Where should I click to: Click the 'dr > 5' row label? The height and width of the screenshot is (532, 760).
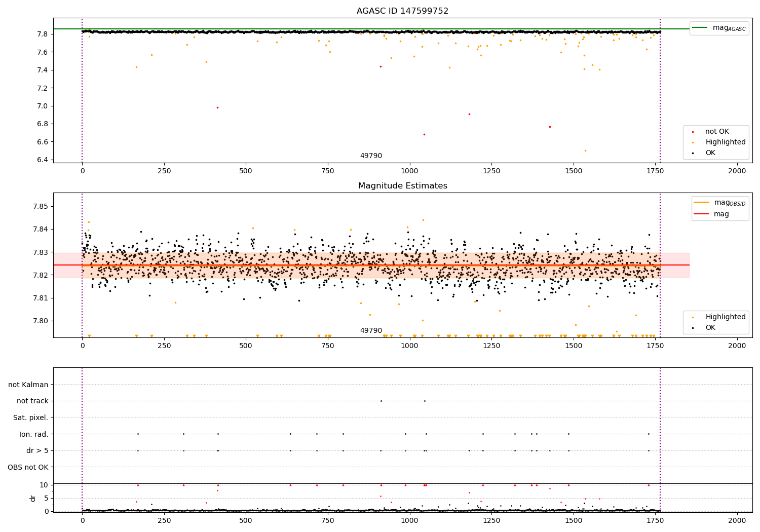[x=37, y=450]
